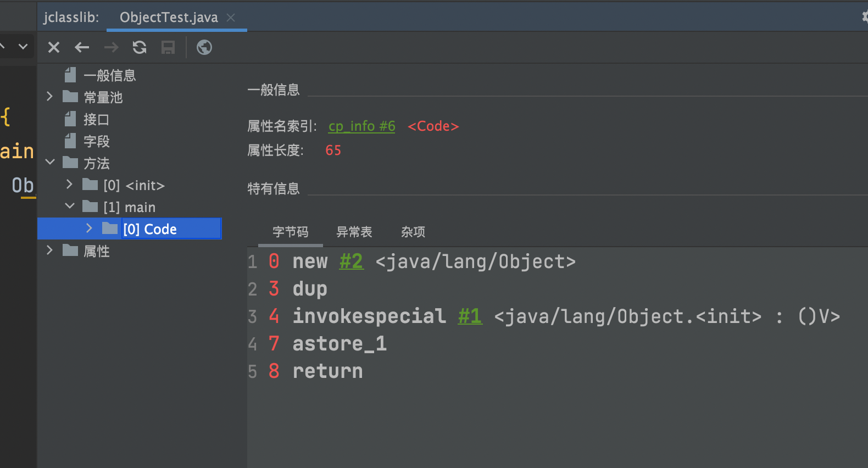Image resolution: width=868 pixels, height=468 pixels.
Task: Click <java/lang/Object.<init> : ()V> text
Action: tap(667, 316)
